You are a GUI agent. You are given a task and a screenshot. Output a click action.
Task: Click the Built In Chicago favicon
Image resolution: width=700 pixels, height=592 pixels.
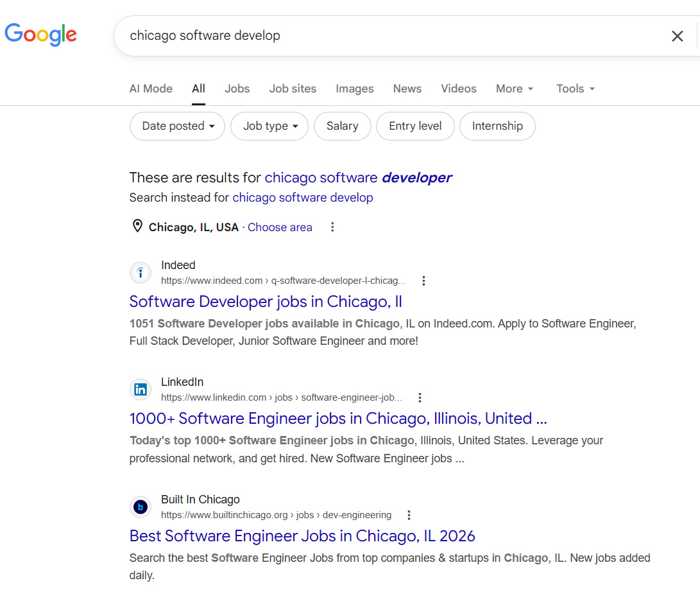tap(141, 507)
